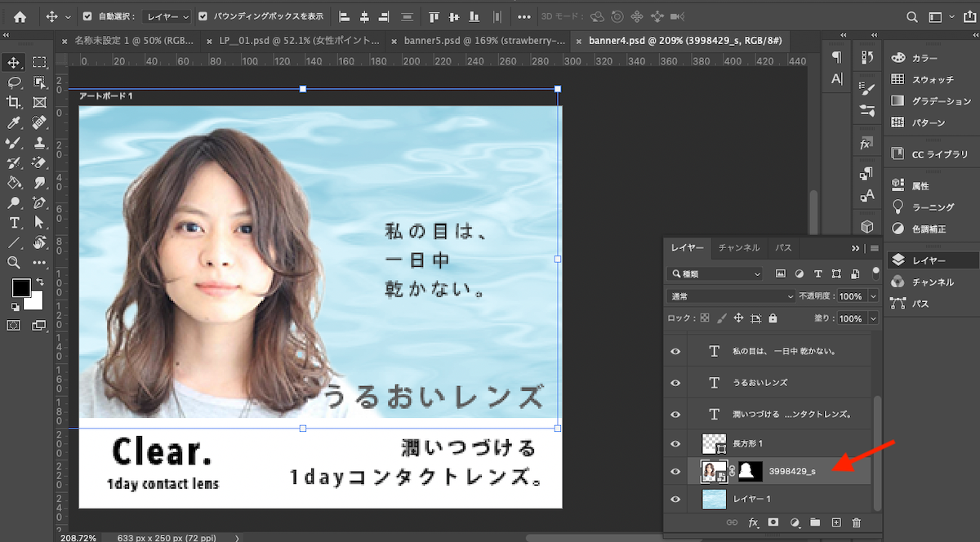Click the foreground color swatch
The height and width of the screenshot is (542, 980).
(x=20, y=287)
